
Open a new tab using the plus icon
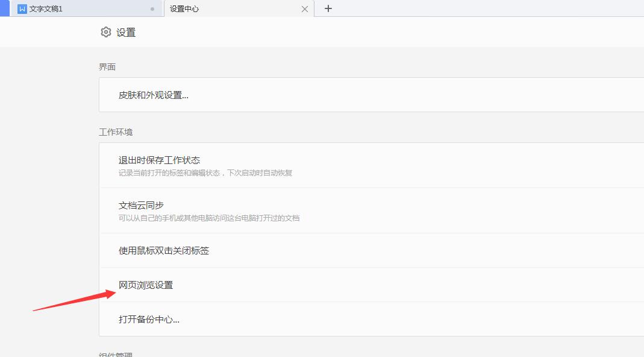[x=327, y=8]
